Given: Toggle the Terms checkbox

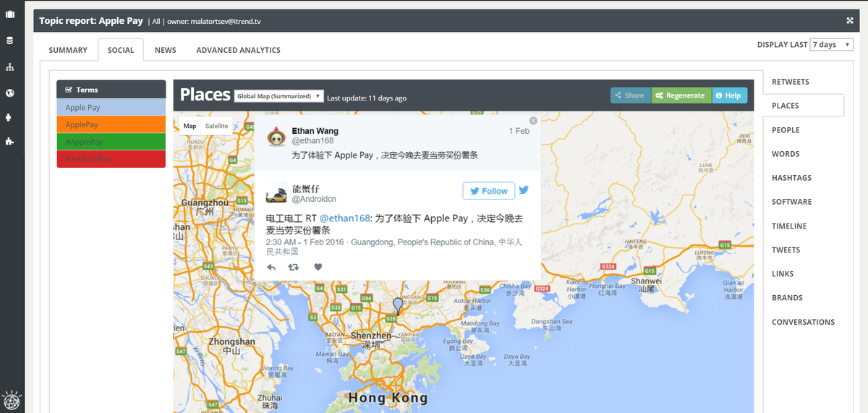Looking at the screenshot, I should [69, 90].
